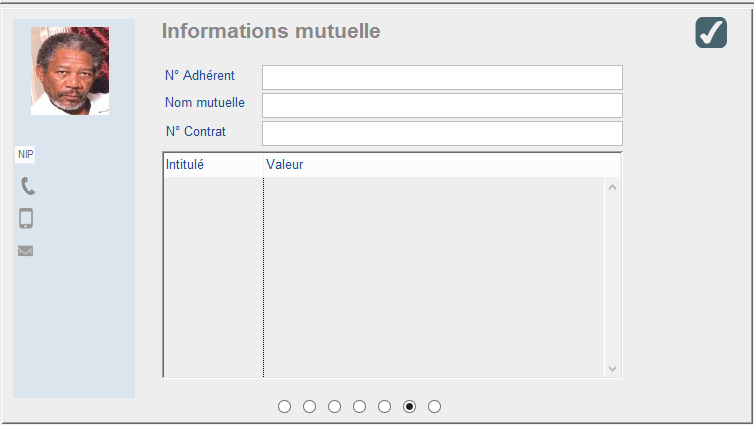Screen dimensions: 754x425
Task: Focus the Nom mutuelle input field
Action: 442,106
